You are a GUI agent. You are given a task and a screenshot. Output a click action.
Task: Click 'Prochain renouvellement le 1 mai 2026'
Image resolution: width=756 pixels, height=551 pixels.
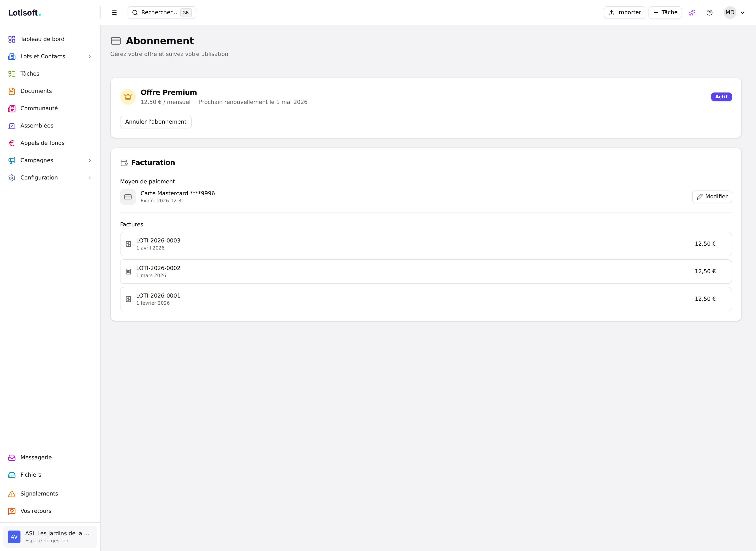tap(253, 102)
